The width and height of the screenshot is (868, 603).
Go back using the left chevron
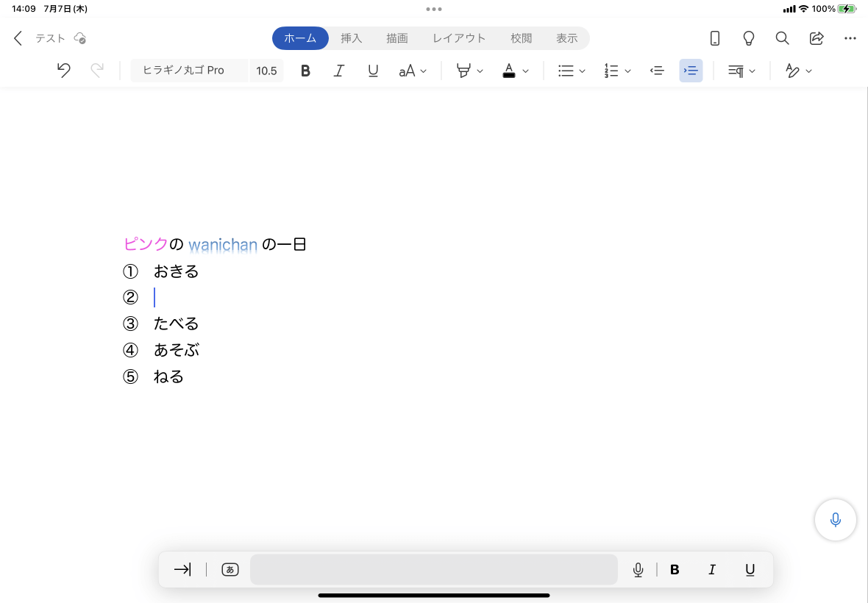click(x=18, y=38)
